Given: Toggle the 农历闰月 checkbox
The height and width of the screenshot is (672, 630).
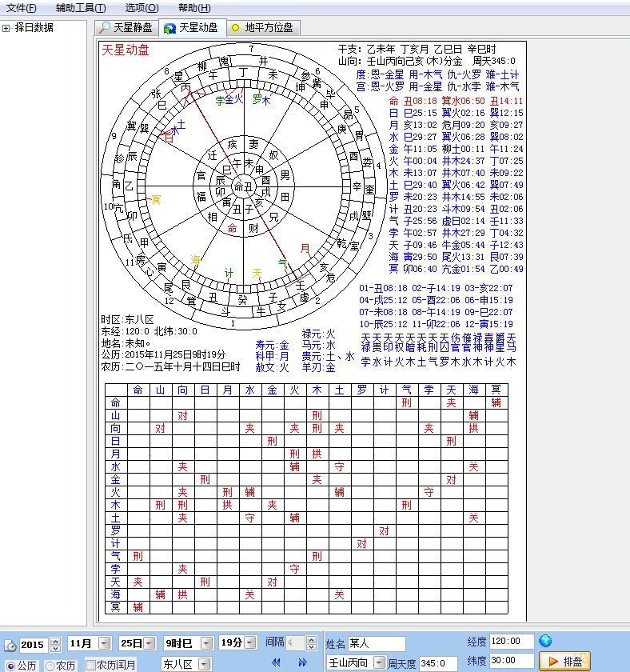Looking at the screenshot, I should [90, 665].
